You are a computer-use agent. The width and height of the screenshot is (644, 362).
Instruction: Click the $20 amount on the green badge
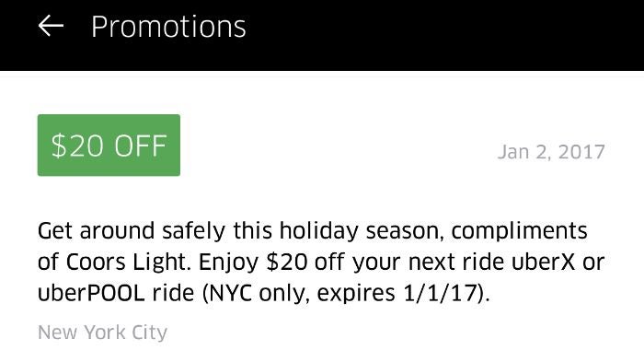(77, 146)
